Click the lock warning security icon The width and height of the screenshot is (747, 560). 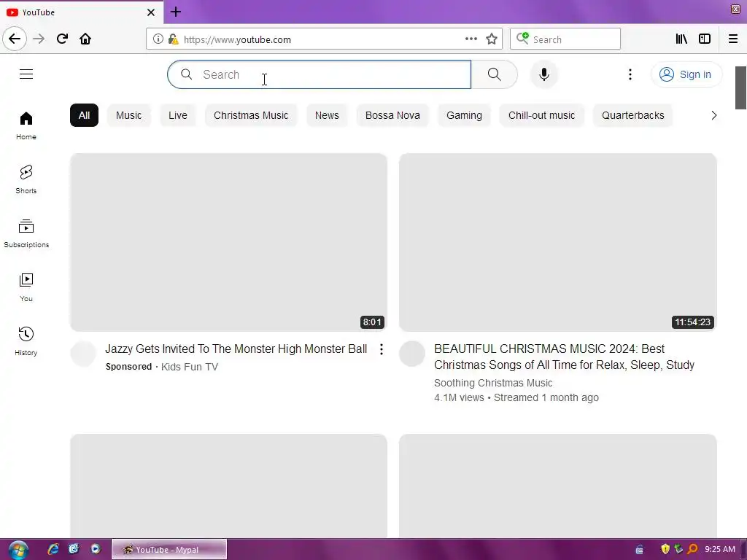point(174,39)
